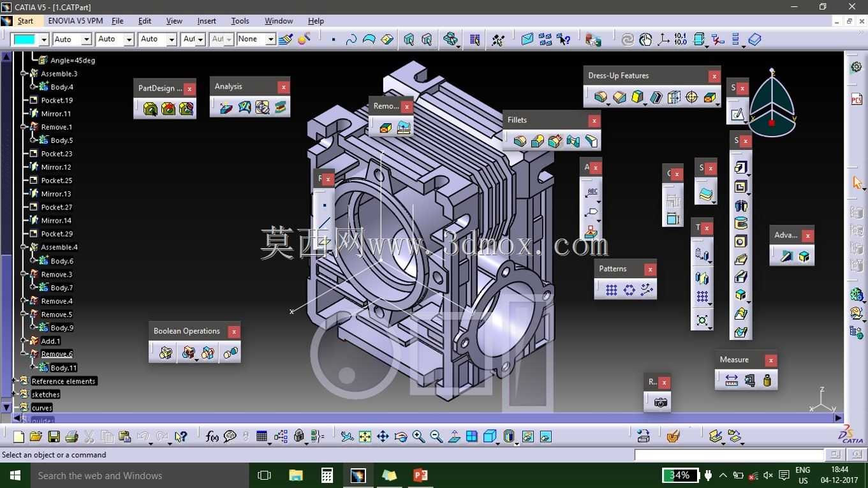The width and height of the screenshot is (868, 488).
Task: Toggle Swap Visible Space
Action: point(545,436)
